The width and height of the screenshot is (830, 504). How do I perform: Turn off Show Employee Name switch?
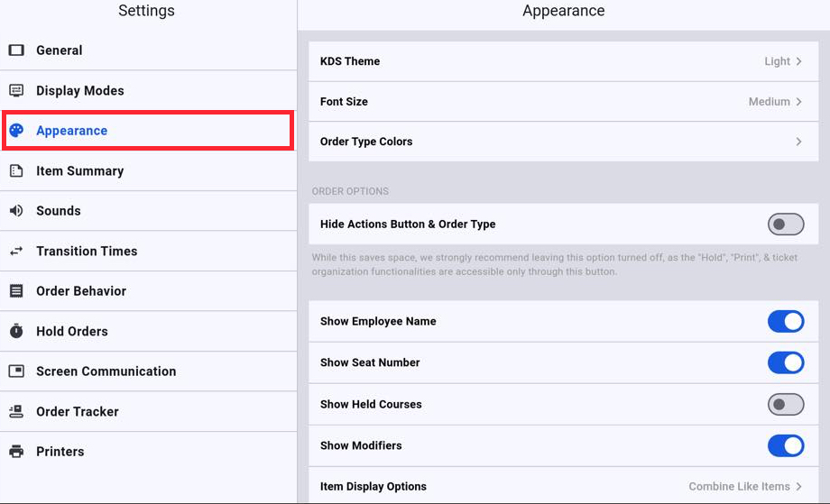pyautogui.click(x=785, y=321)
